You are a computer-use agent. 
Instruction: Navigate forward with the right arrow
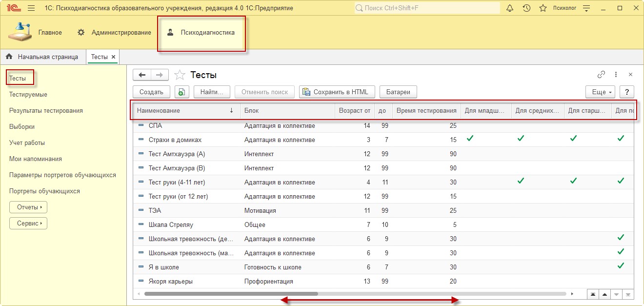tap(160, 75)
